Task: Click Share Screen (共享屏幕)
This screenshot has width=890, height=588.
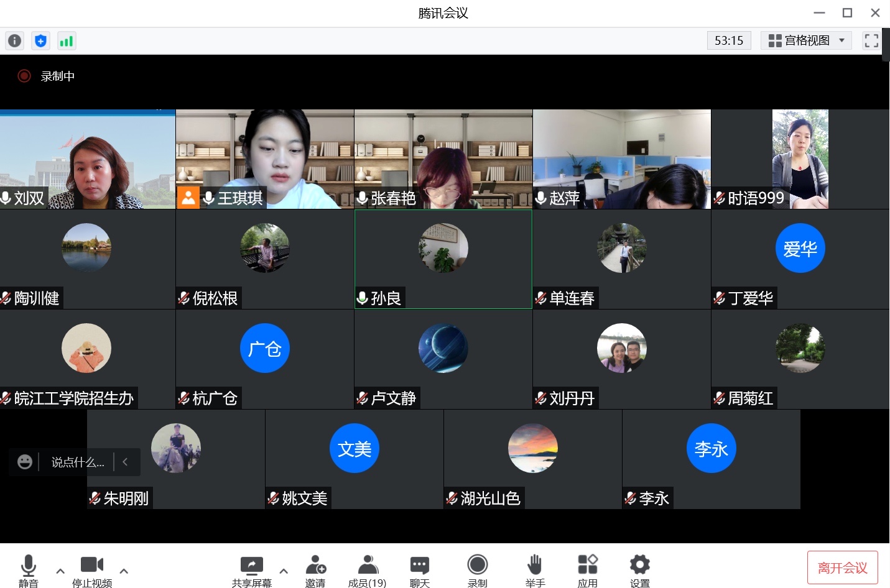Action: tap(251, 570)
